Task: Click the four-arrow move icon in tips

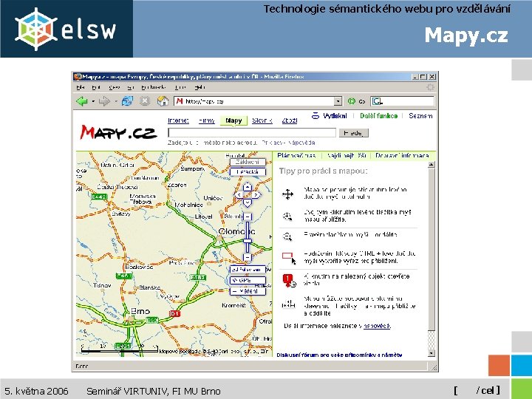Action: point(287,194)
